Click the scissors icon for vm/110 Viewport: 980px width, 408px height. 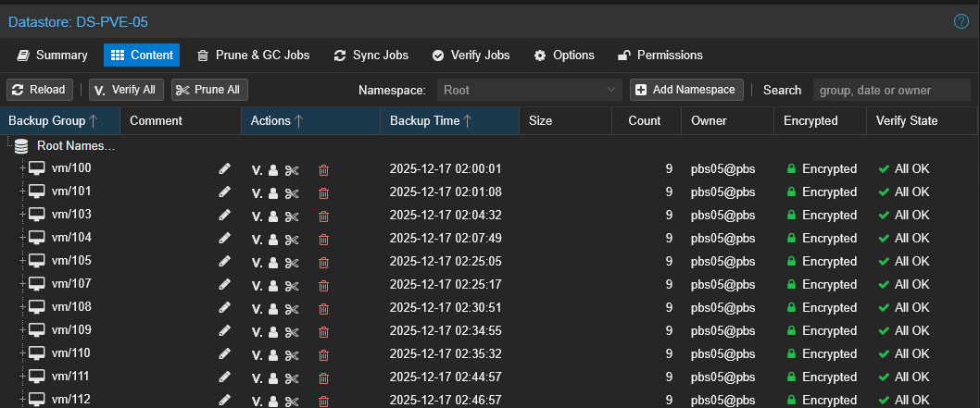point(292,354)
